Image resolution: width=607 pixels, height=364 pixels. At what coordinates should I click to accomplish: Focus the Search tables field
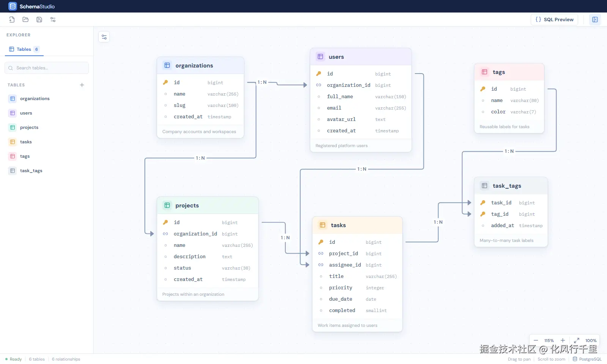(x=47, y=68)
